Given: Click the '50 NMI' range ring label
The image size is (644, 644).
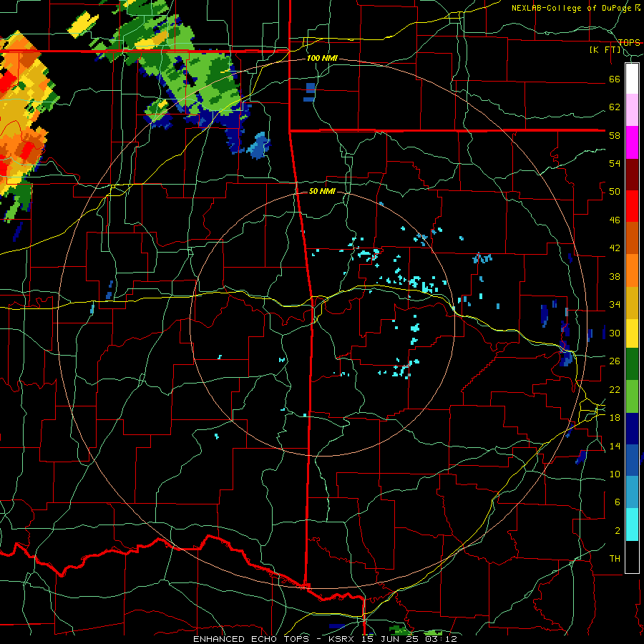Looking at the screenshot, I should (x=322, y=191).
